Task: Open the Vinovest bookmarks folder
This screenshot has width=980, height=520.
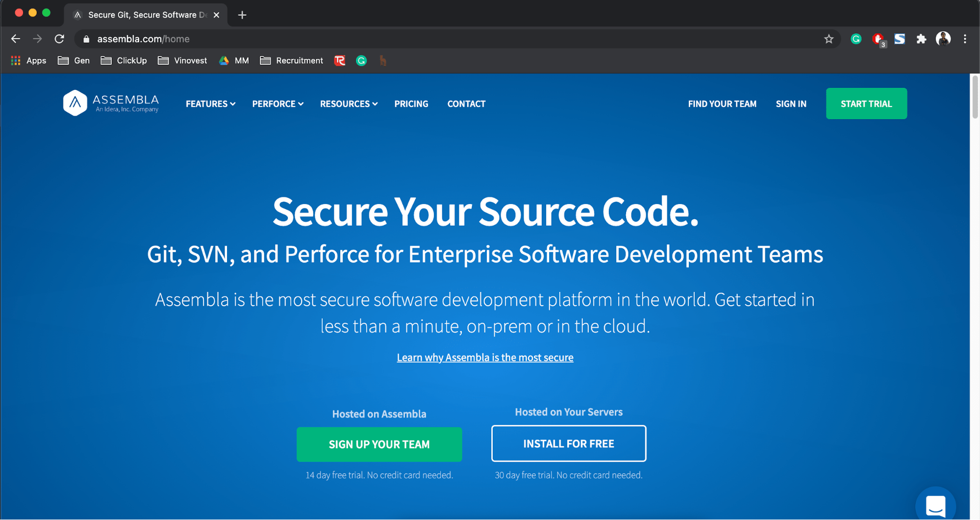Action: (x=182, y=60)
